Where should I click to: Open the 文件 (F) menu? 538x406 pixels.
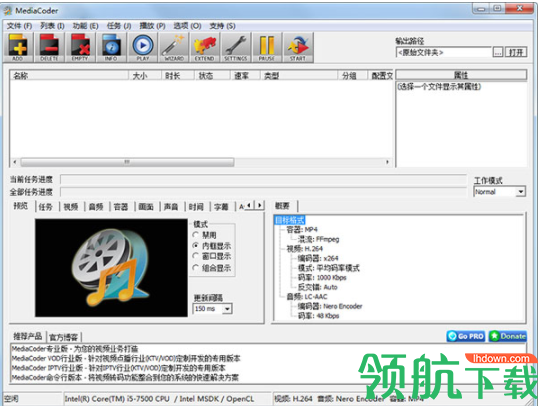point(19,26)
